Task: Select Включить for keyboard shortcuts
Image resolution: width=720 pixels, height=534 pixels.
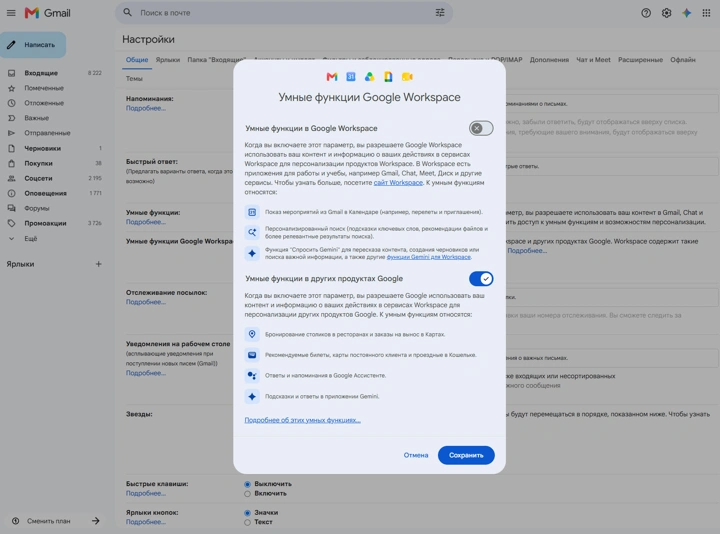Action: tap(248, 494)
